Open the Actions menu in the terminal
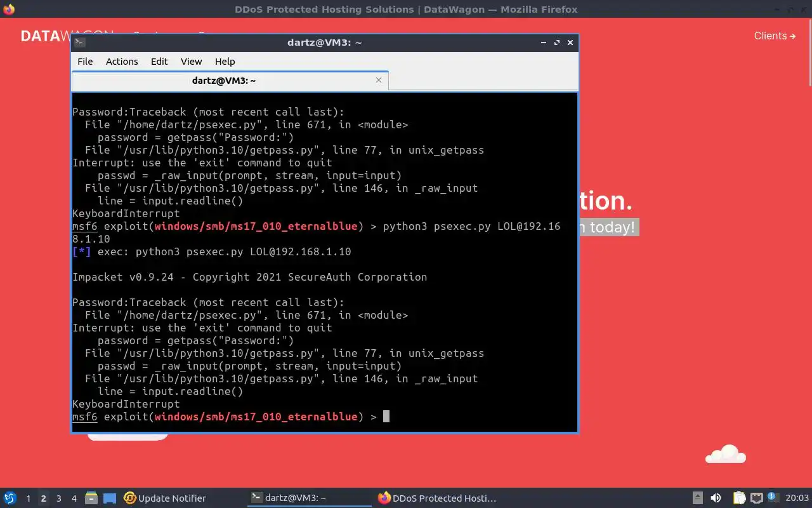The image size is (812, 508). pos(122,62)
